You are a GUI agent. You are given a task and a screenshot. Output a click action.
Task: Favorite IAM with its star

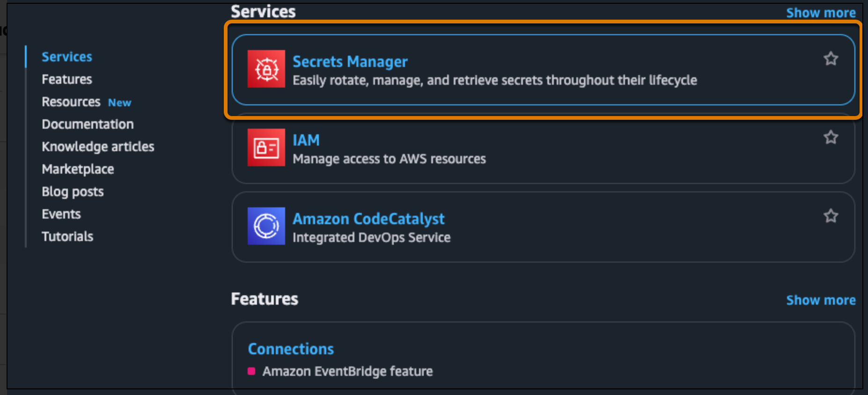(831, 137)
